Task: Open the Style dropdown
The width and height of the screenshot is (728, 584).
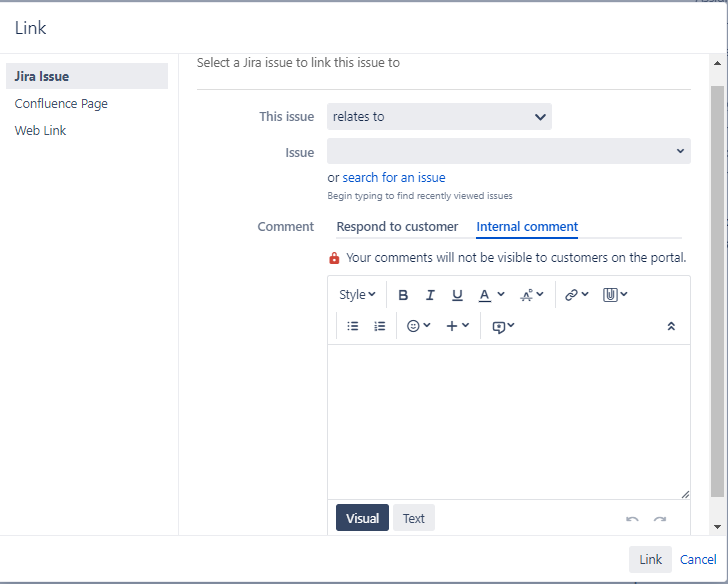Action: point(357,295)
